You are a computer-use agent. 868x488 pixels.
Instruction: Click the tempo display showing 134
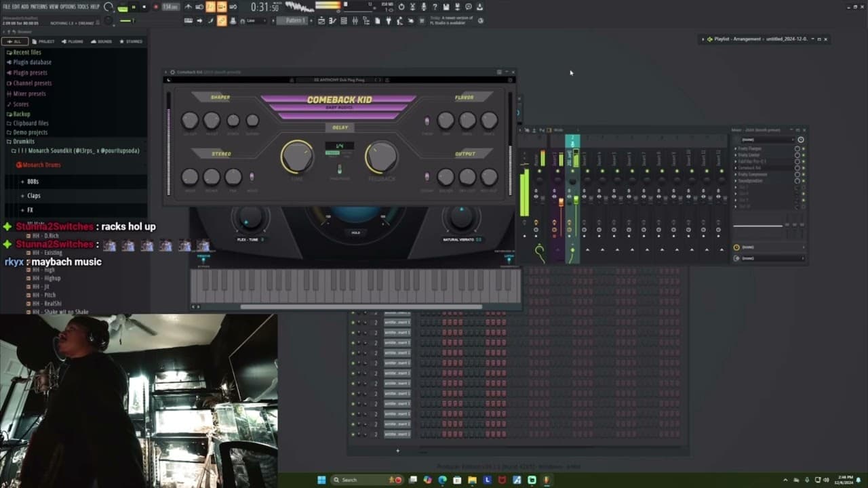tap(170, 7)
